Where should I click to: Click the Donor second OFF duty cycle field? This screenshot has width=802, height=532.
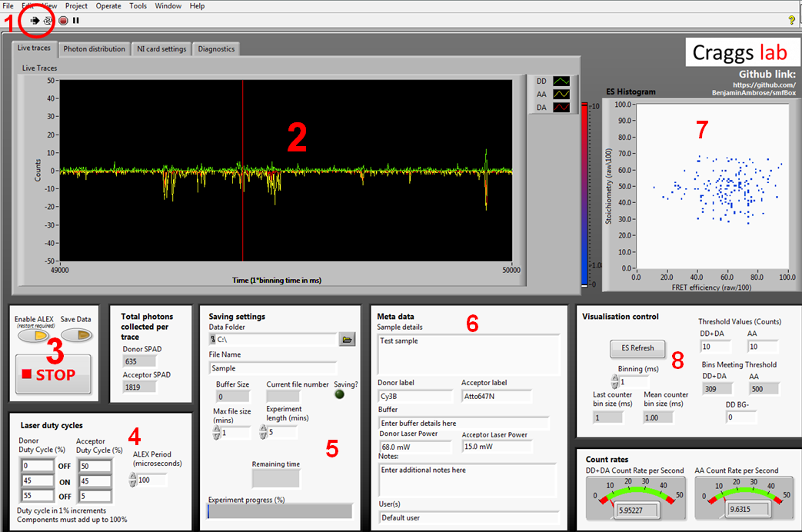pos(38,496)
